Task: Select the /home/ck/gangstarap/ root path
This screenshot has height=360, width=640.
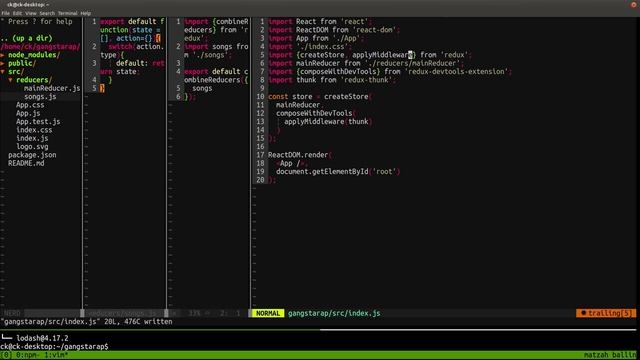Action: click(x=40, y=47)
